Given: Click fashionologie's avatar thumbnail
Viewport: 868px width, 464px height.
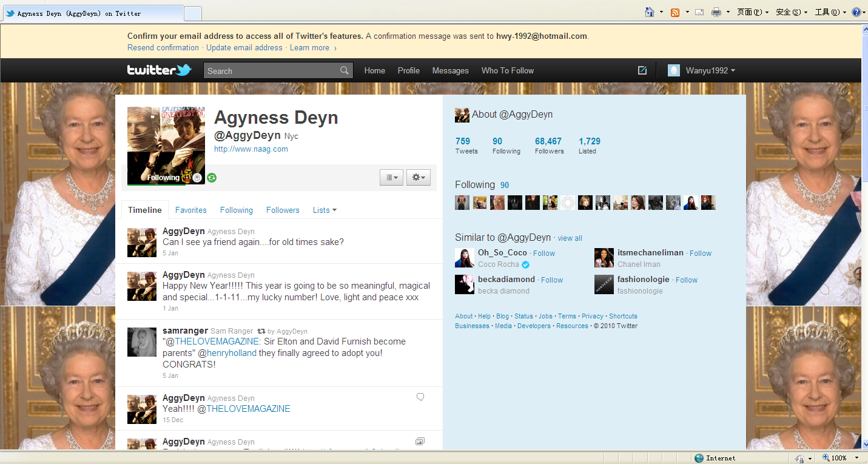Looking at the screenshot, I should 604,284.
